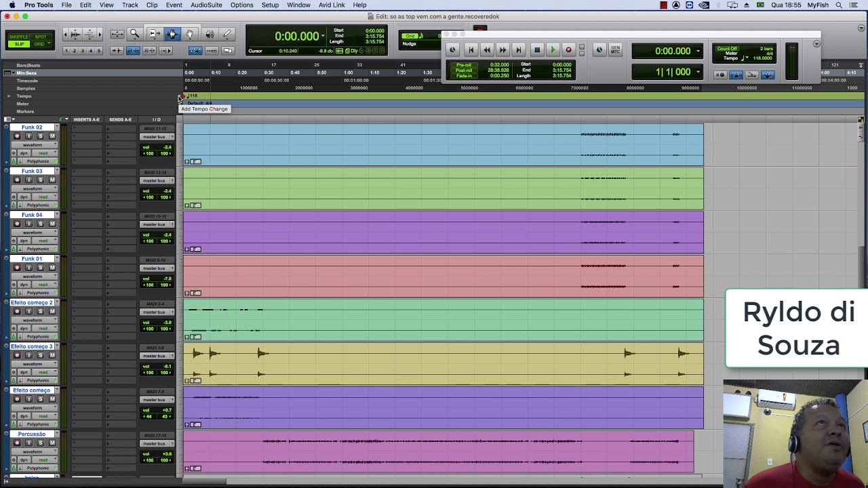Toggle Tempo conductor button in transport
The image size is (868, 488).
(x=767, y=75)
